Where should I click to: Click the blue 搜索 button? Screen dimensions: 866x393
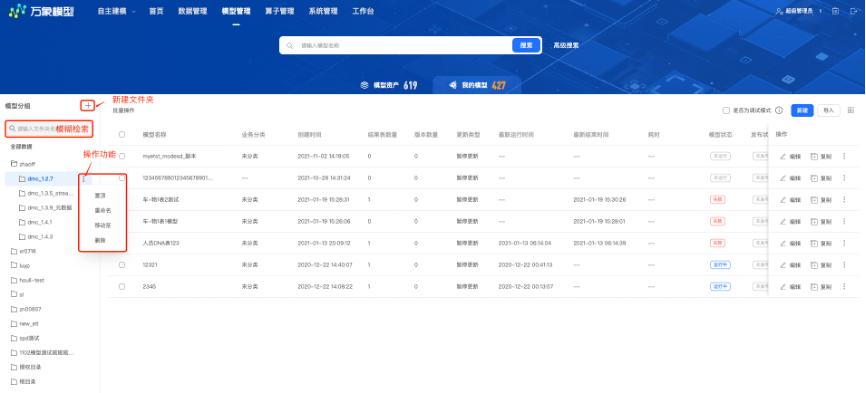pyautogui.click(x=526, y=45)
